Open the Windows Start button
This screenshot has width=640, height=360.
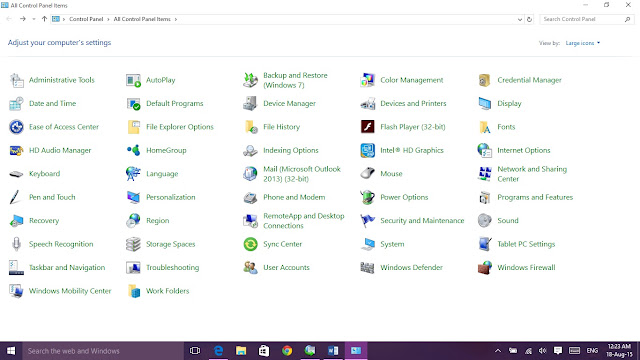coord(11,351)
